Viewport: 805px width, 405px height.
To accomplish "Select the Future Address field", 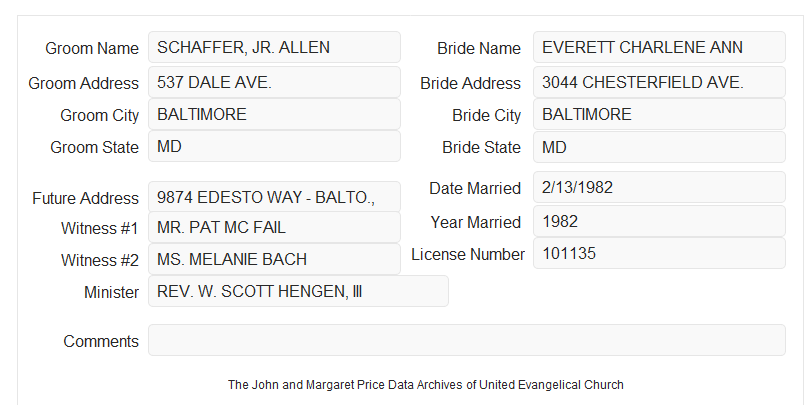I will (x=274, y=197).
